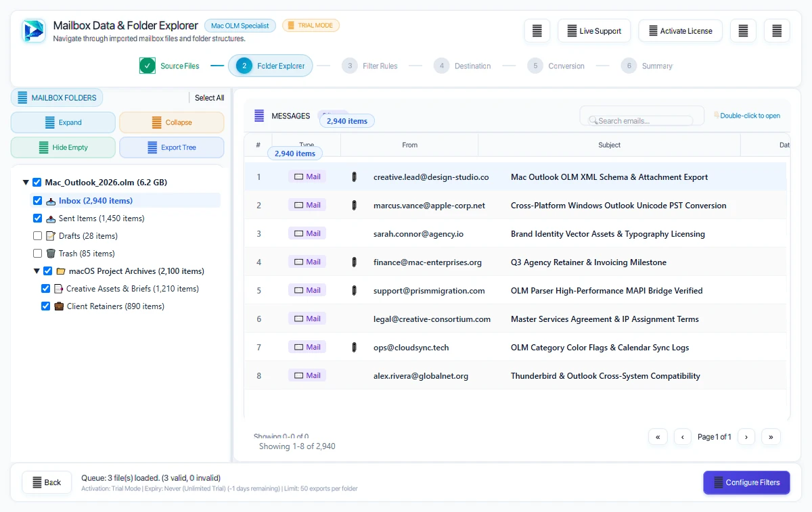
Task: Go to previous page arrow
Action: coord(683,437)
